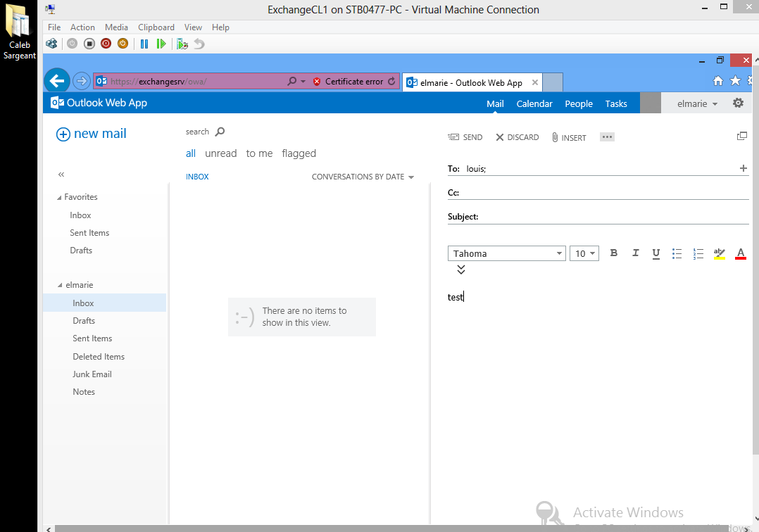Click the browser Back arrow
The width and height of the screenshot is (759, 532).
point(57,81)
